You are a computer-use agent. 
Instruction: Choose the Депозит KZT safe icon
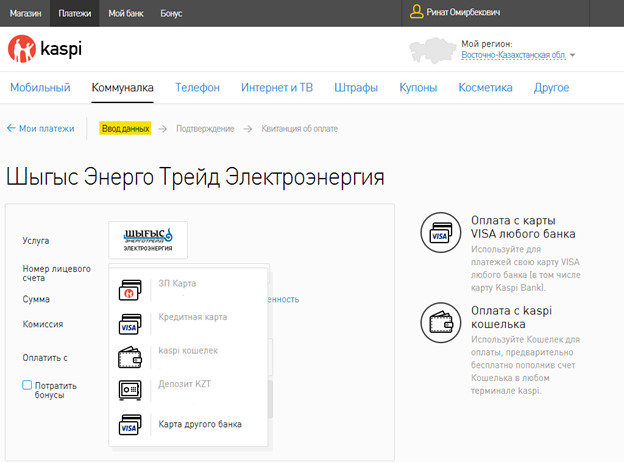(x=130, y=390)
